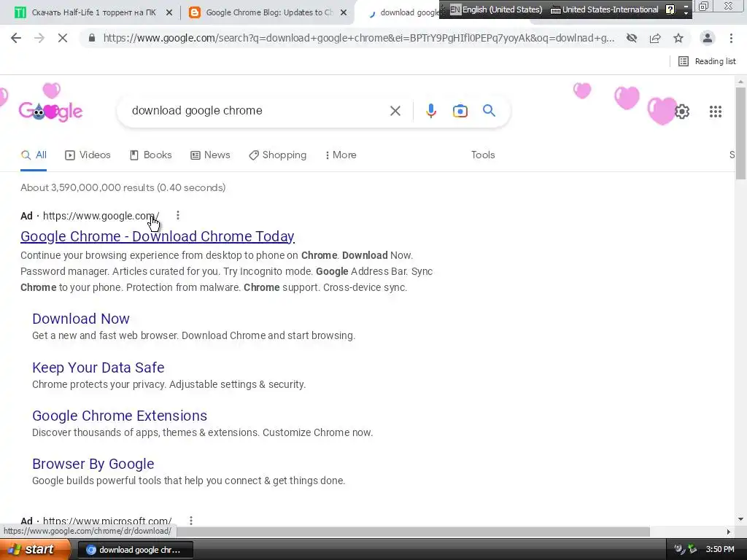Select the All results tab
This screenshot has width=747, height=560.
pos(34,155)
